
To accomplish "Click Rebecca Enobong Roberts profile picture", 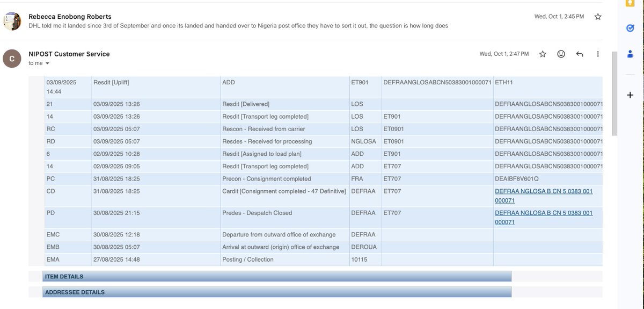I will click(12, 21).
